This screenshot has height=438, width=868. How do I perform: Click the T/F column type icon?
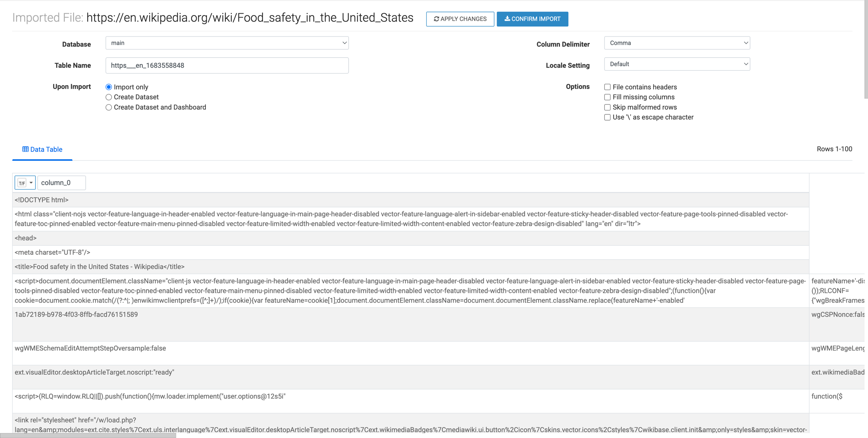coord(22,183)
